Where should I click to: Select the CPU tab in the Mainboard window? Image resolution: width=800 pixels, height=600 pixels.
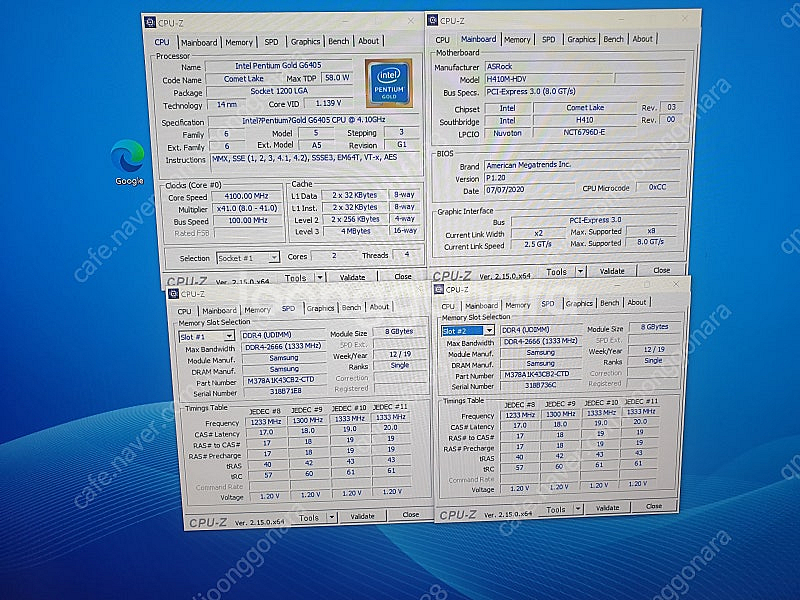[442, 40]
